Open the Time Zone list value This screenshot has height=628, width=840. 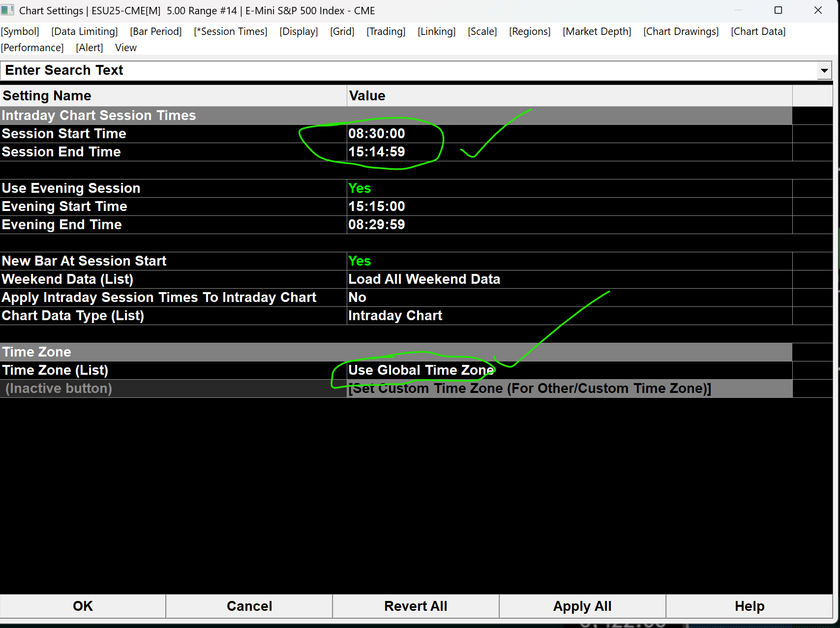point(570,370)
